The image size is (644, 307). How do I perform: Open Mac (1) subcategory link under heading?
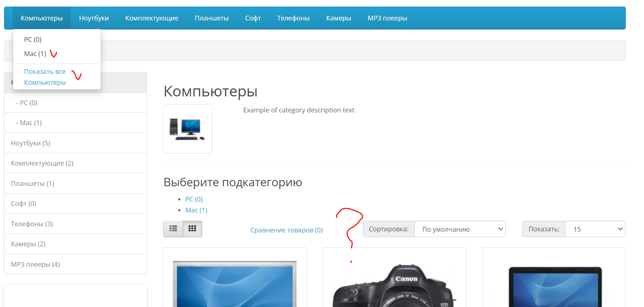[x=196, y=210]
